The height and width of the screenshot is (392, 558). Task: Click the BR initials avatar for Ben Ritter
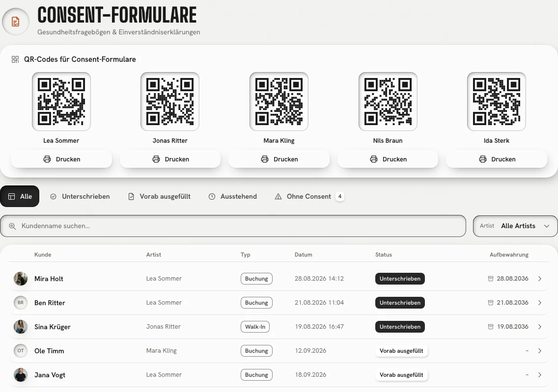pos(21,303)
